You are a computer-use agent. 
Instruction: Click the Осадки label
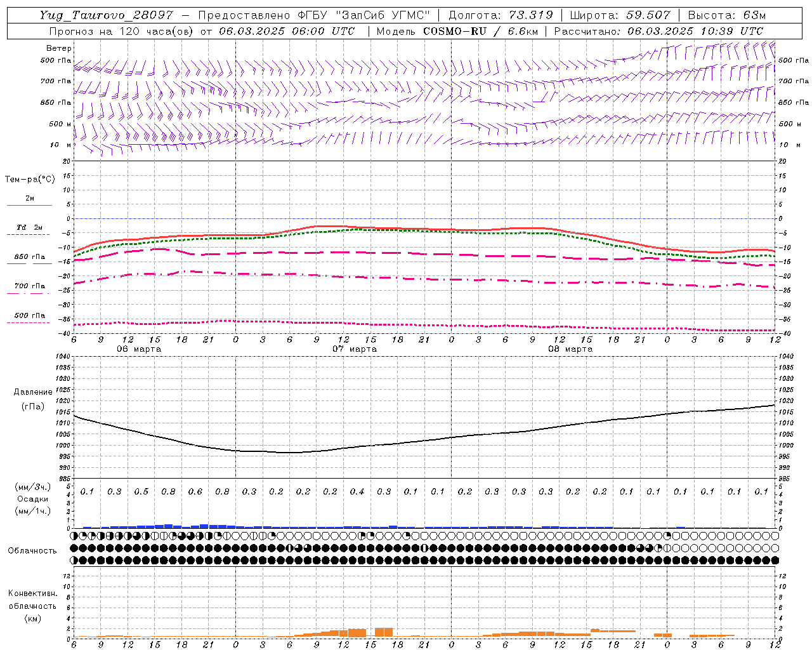point(33,499)
